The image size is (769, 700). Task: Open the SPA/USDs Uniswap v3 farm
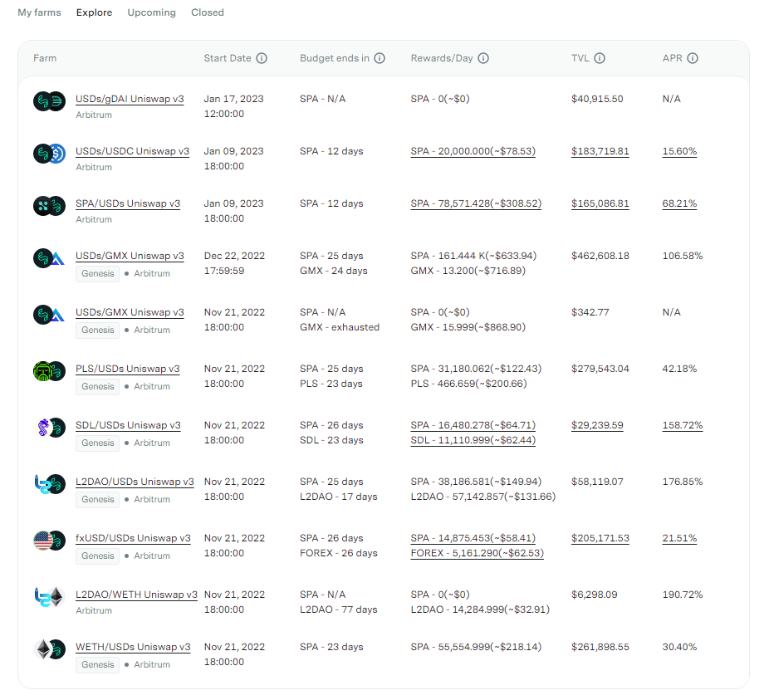[128, 203]
